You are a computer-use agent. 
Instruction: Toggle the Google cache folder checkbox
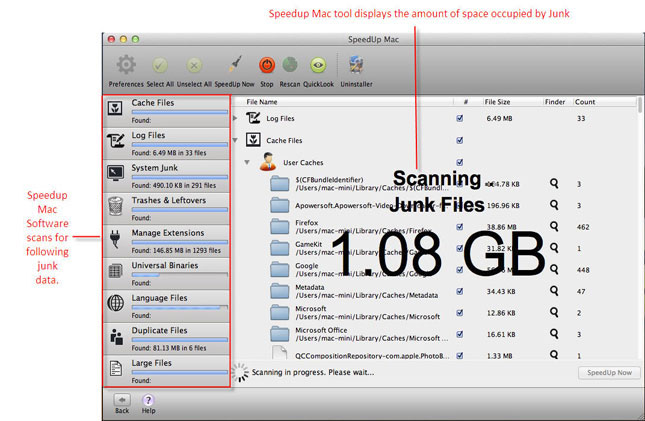tap(459, 270)
